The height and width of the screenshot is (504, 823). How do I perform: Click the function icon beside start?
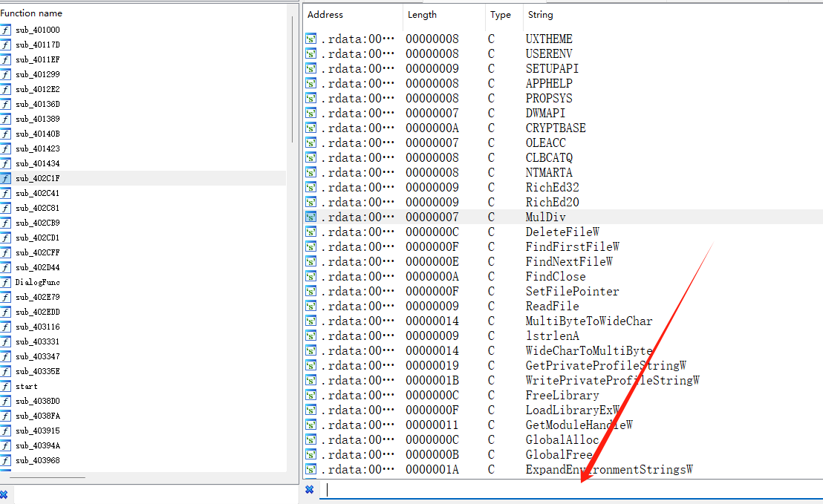pos(6,386)
